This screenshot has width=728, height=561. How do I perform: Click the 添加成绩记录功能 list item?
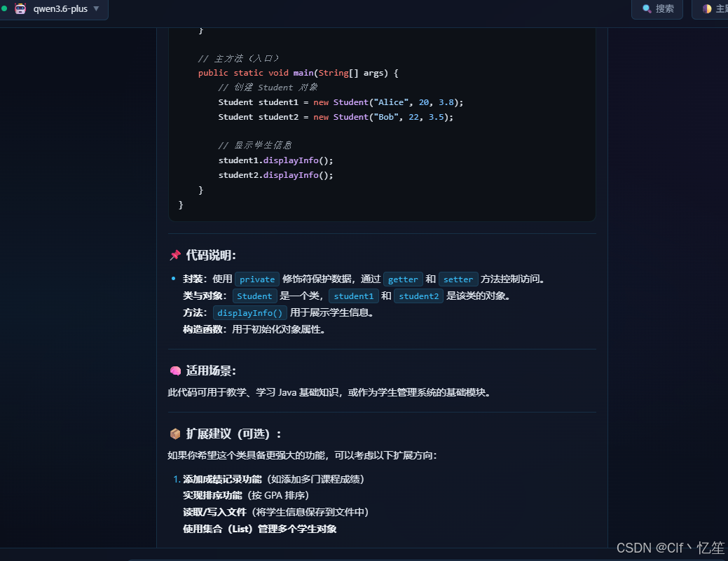tap(273, 479)
